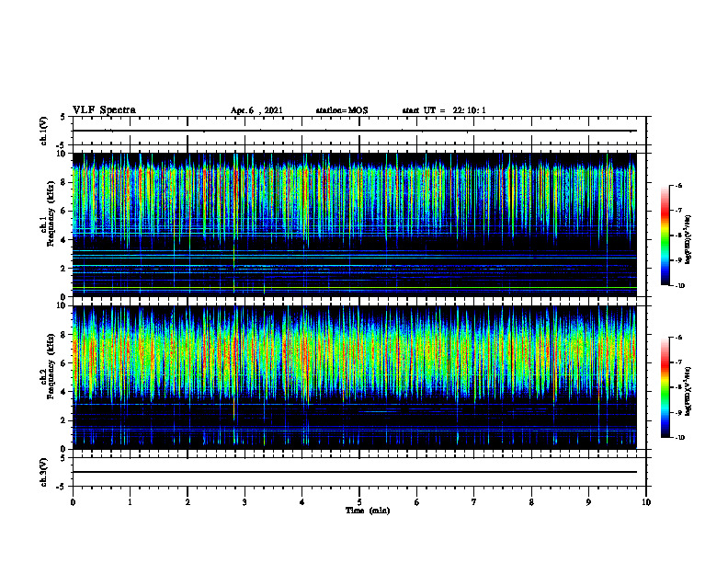Click time tick label "4" on bottom axis
The width and height of the screenshot is (728, 563).
[x=302, y=502]
